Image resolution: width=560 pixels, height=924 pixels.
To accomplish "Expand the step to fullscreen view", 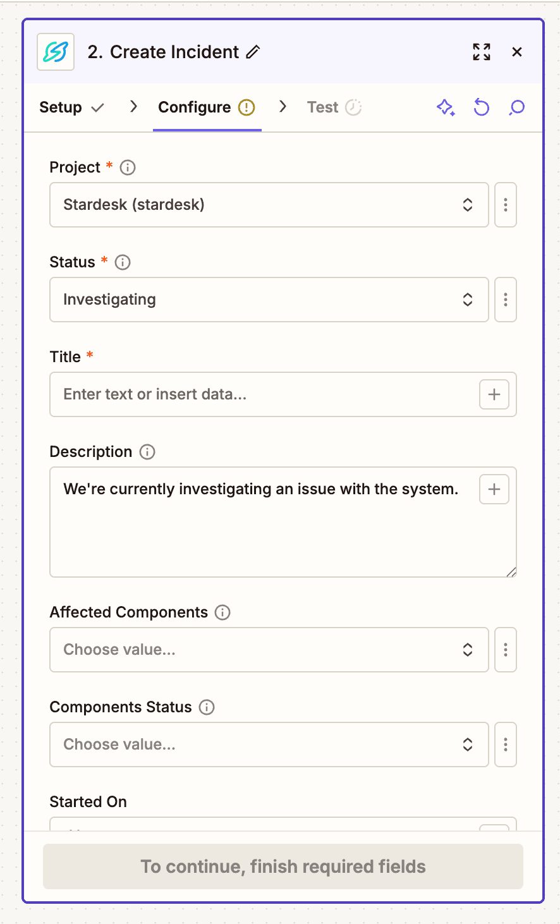I will pyautogui.click(x=482, y=52).
